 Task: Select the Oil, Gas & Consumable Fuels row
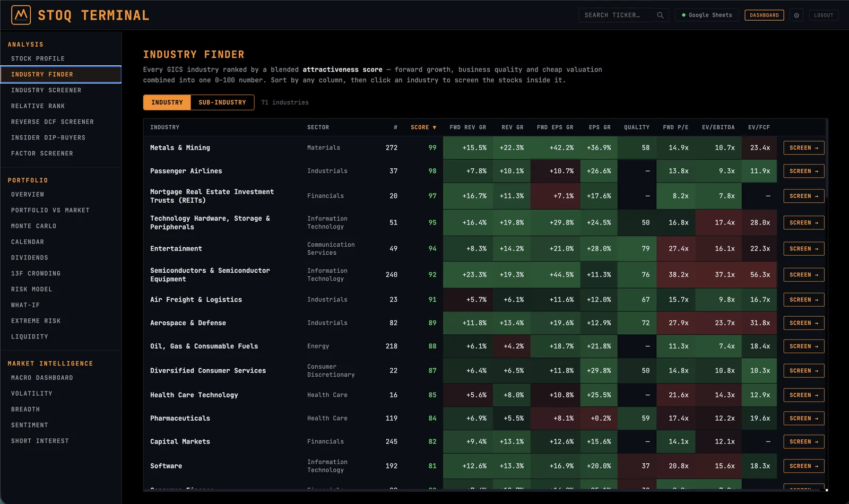(484, 346)
